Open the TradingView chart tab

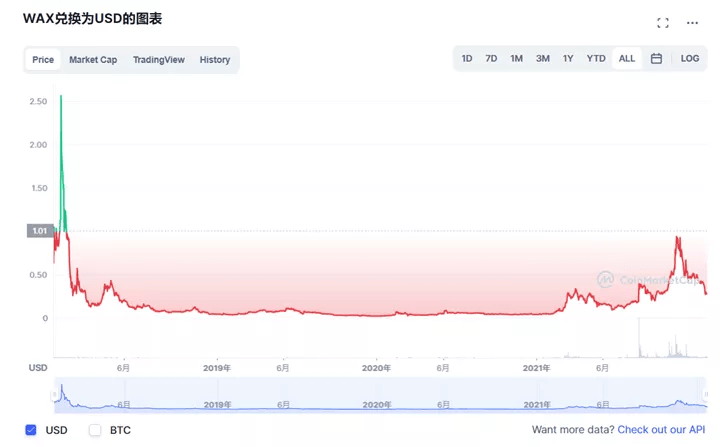[159, 60]
